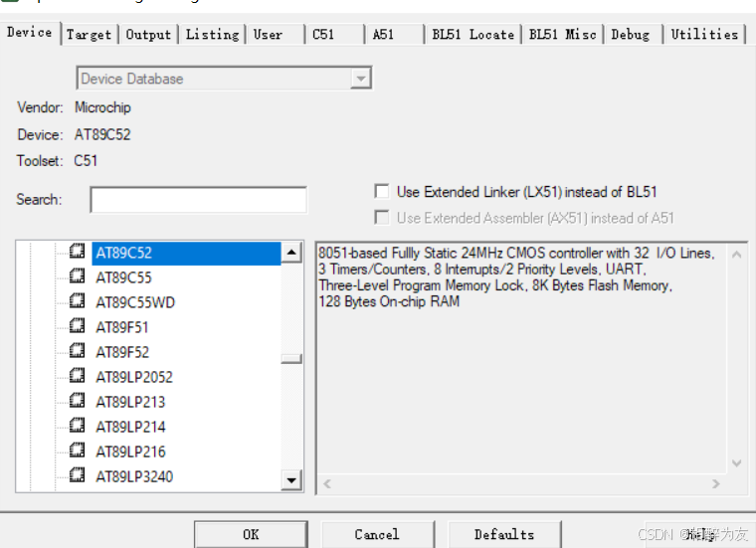Select AT89C55WD device entry
This screenshot has width=756, height=548.
pos(135,303)
